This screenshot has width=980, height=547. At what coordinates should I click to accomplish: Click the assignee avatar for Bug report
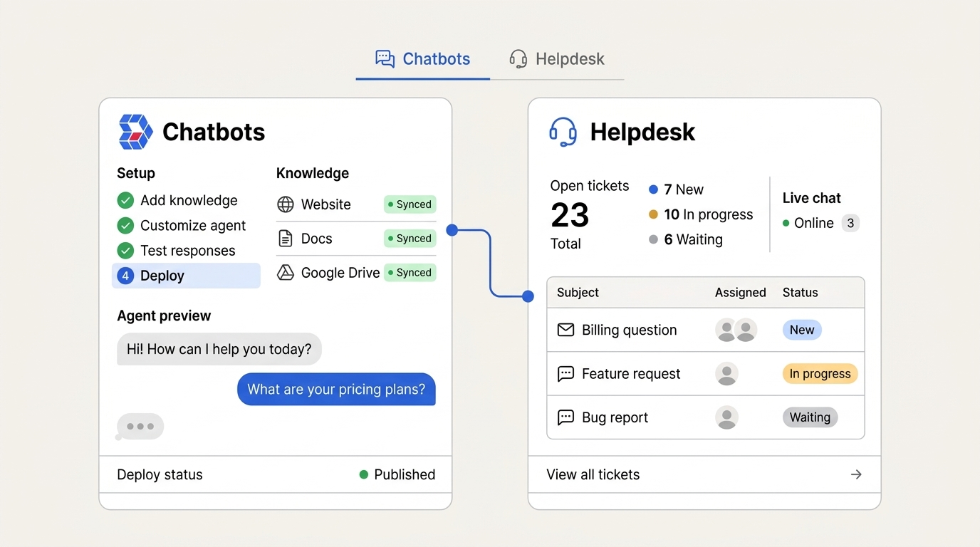726,417
